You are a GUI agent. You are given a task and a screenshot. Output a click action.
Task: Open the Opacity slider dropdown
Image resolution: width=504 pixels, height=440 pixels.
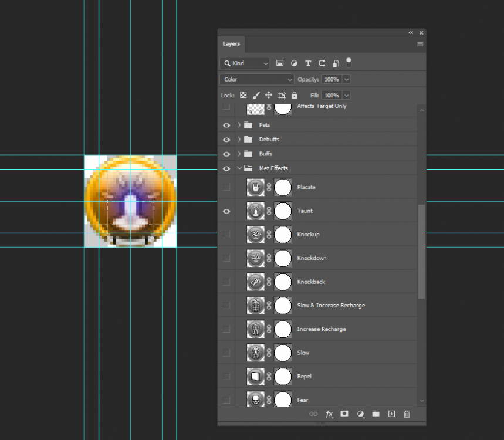click(x=347, y=79)
